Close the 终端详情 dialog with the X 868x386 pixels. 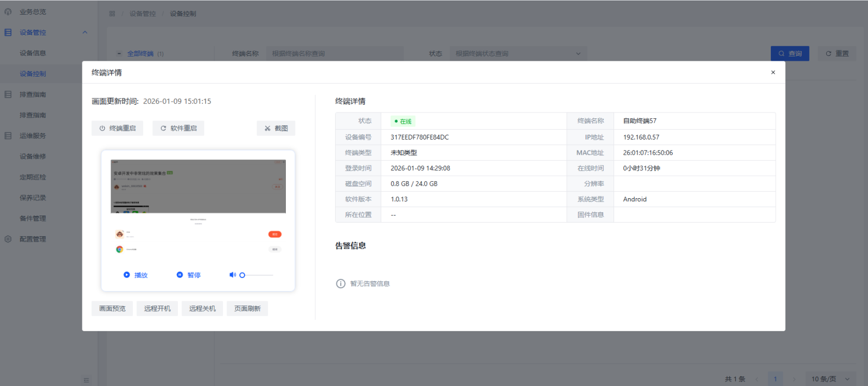(x=773, y=72)
